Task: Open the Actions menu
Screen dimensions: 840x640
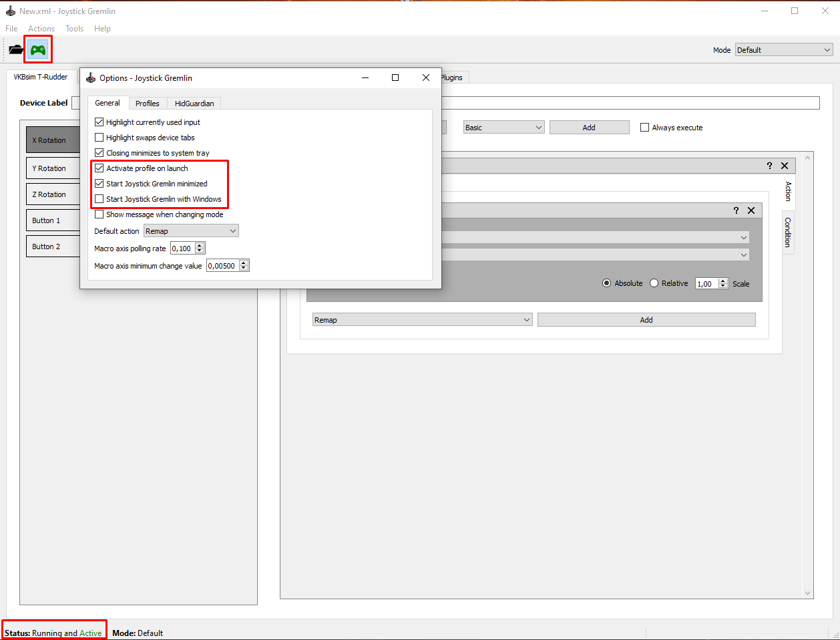Action: click(x=41, y=29)
